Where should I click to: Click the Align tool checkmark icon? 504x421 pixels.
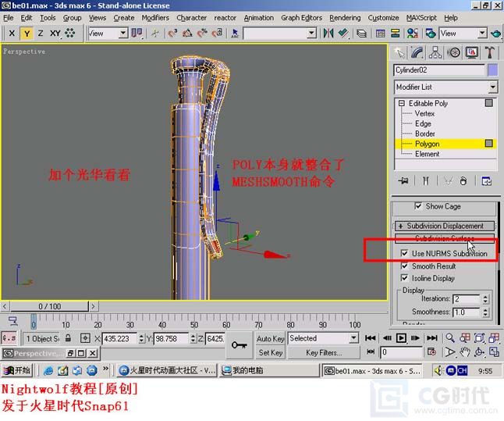click(343, 33)
